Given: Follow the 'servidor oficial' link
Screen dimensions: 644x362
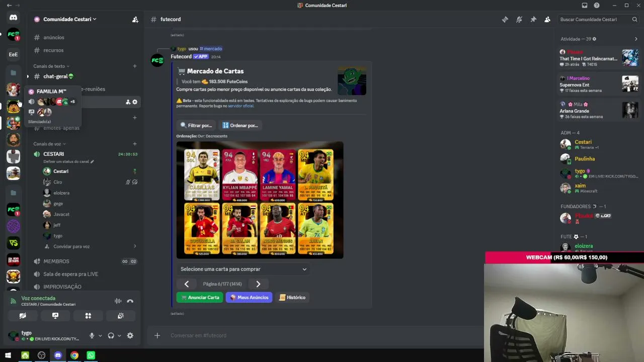Looking at the screenshot, I should pos(241,106).
